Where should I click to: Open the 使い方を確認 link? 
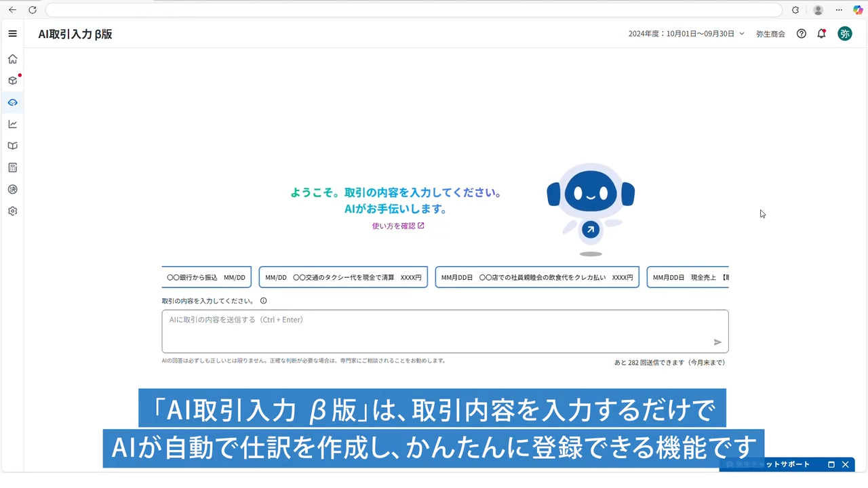pyautogui.click(x=398, y=226)
